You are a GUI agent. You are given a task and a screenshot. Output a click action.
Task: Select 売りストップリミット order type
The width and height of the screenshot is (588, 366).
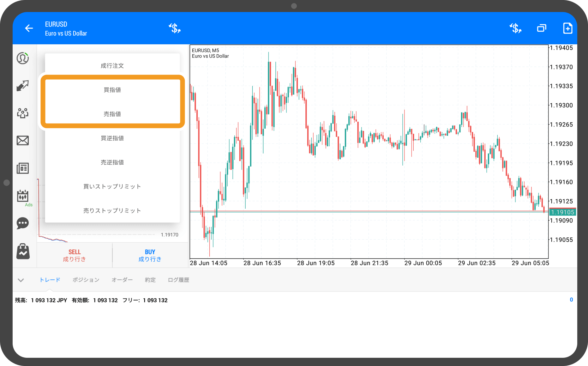pos(112,211)
